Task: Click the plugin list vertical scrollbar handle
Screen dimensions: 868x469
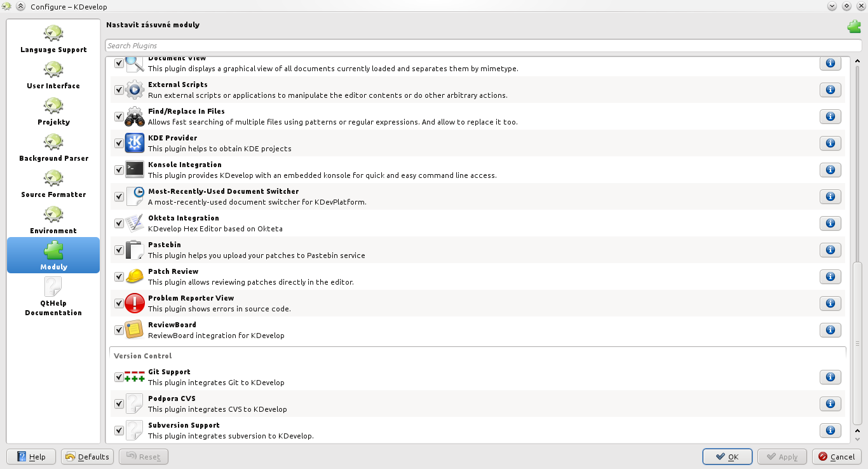Action: (x=857, y=343)
